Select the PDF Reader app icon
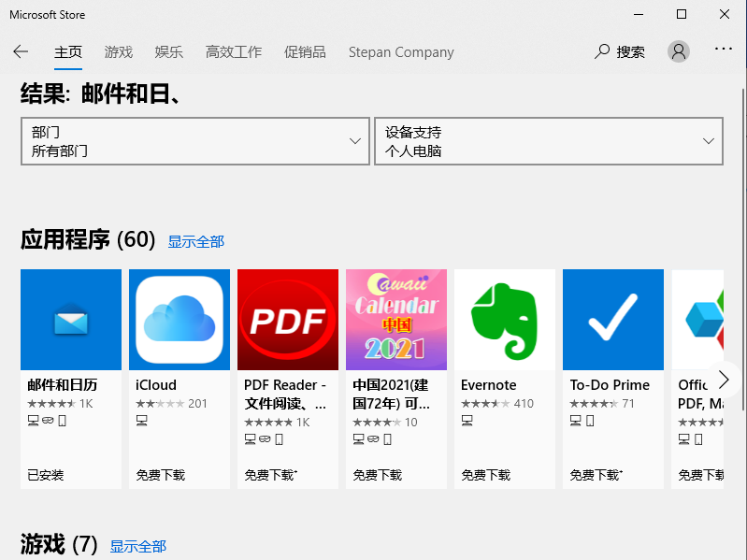The width and height of the screenshot is (747, 560). click(288, 320)
